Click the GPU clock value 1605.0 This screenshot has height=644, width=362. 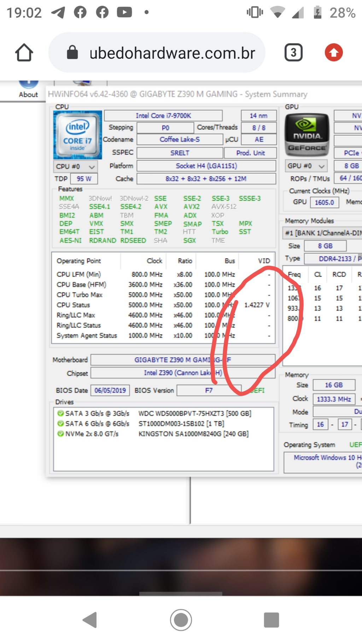tap(324, 202)
